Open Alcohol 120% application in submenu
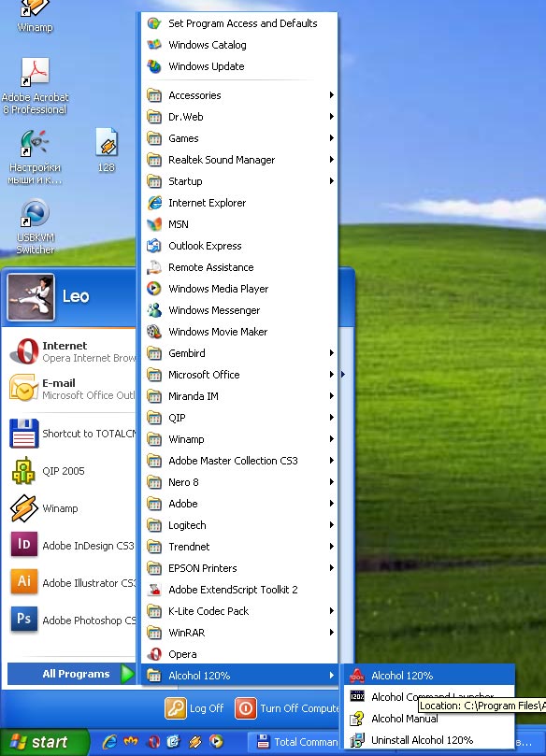 [428, 676]
